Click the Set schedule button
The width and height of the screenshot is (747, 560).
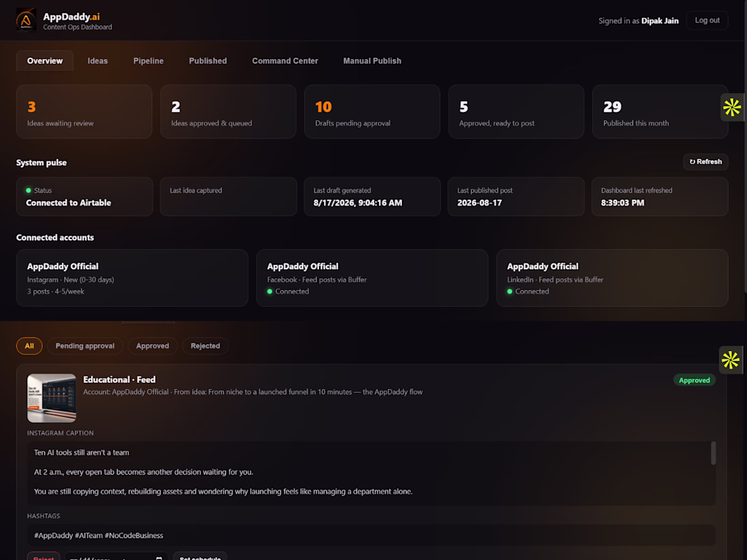point(200,557)
